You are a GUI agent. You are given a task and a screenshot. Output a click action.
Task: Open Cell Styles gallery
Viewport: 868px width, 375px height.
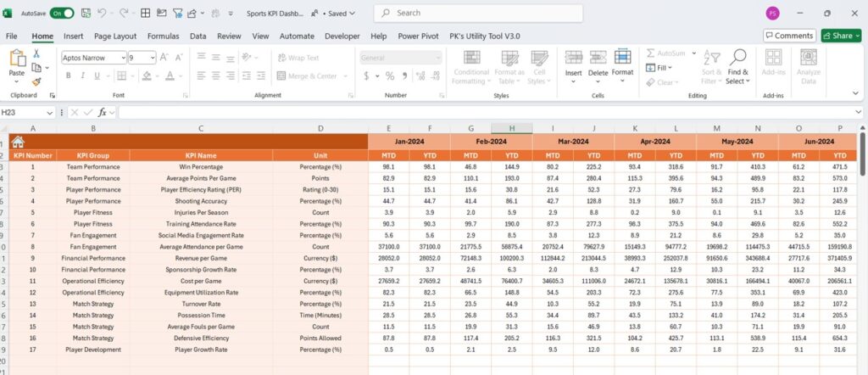tap(539, 67)
